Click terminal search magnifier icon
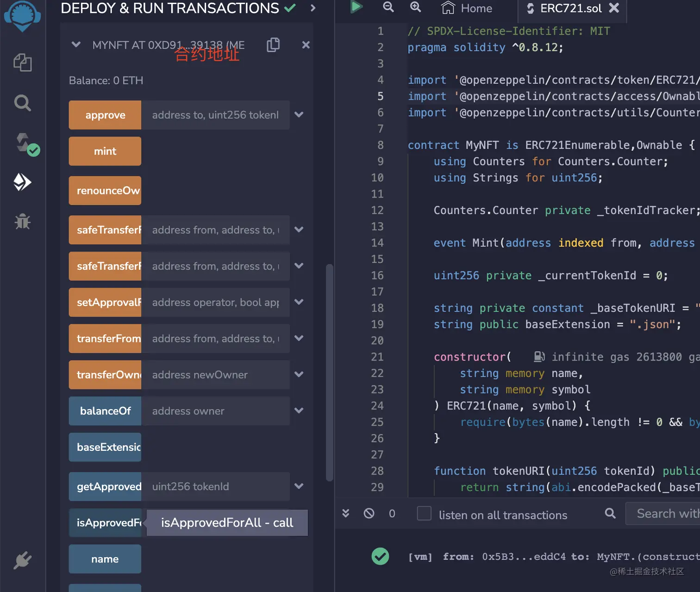The height and width of the screenshot is (592, 700). 610,513
